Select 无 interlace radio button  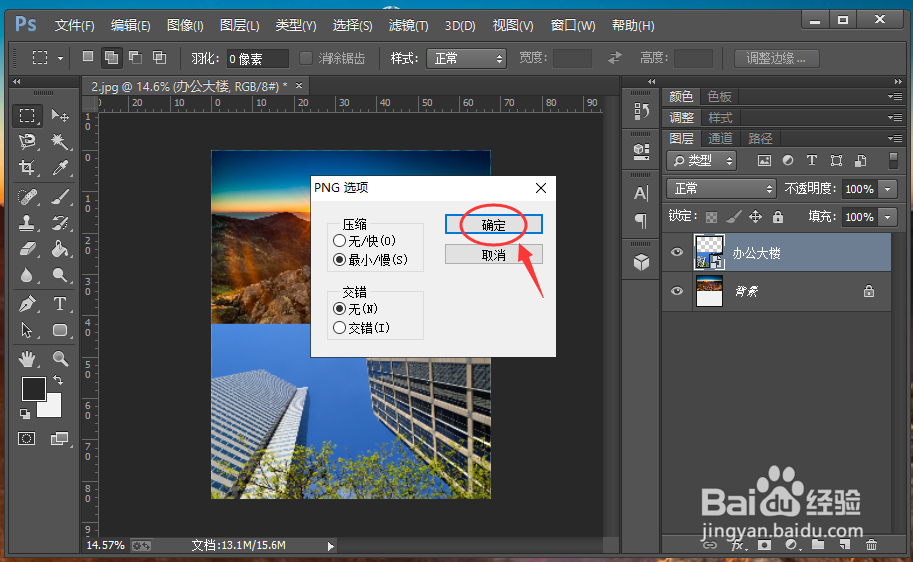click(339, 309)
